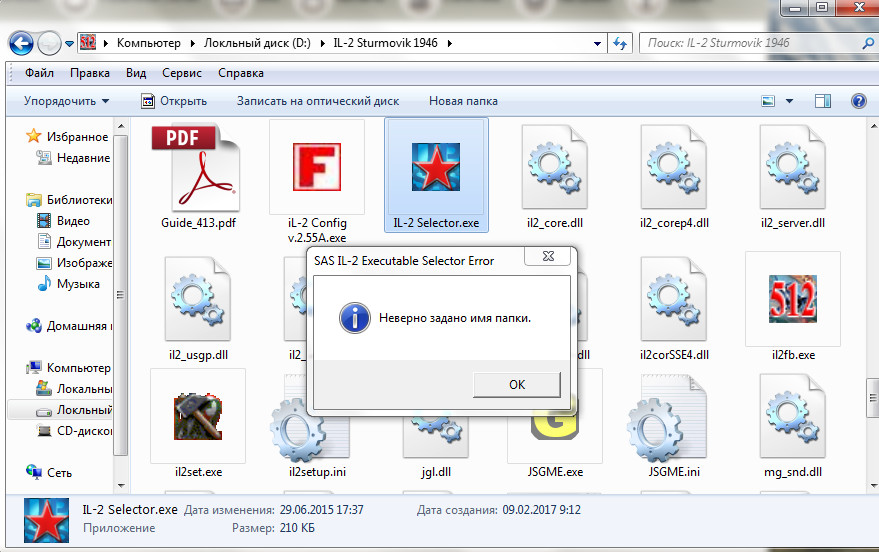This screenshot has height=552, width=879.
Task: Close the SAS IL-2 Executable Selector Error dialog
Action: 548,256
